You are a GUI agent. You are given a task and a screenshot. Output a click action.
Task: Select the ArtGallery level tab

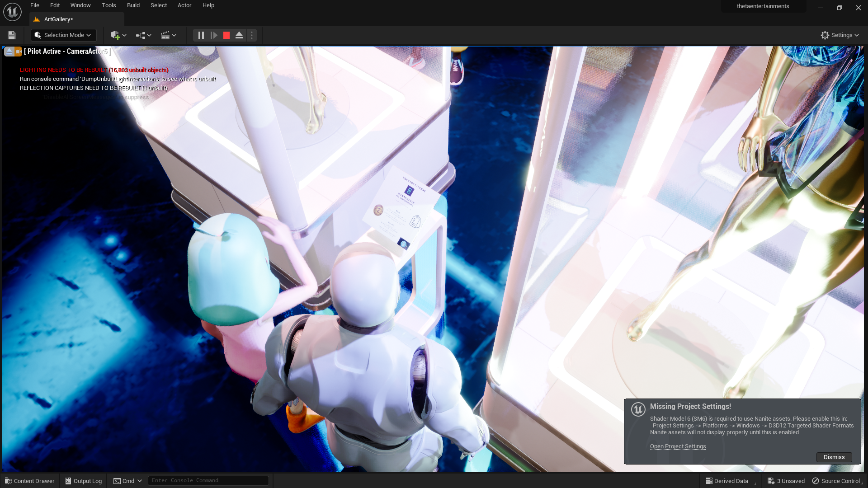click(x=58, y=19)
